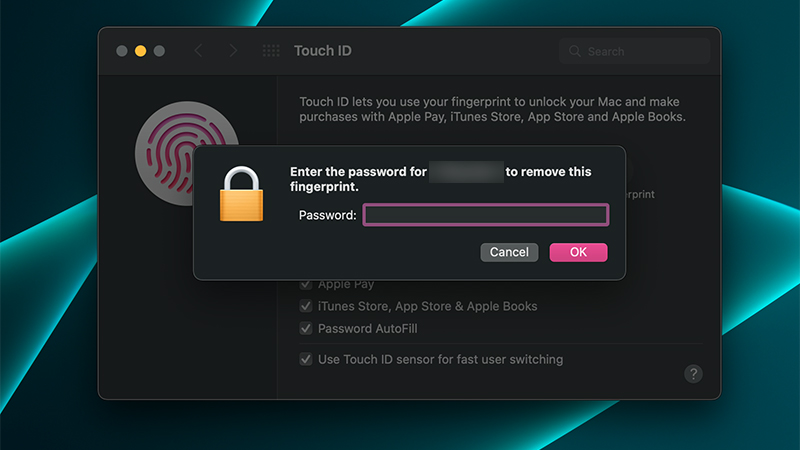Toggle Touch ID sensor for fast user switching
Screen dimensions: 800x450
306,359
